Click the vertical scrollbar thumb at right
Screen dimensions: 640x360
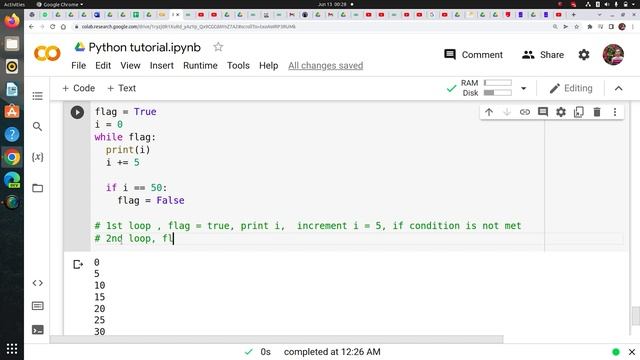tap(636, 316)
